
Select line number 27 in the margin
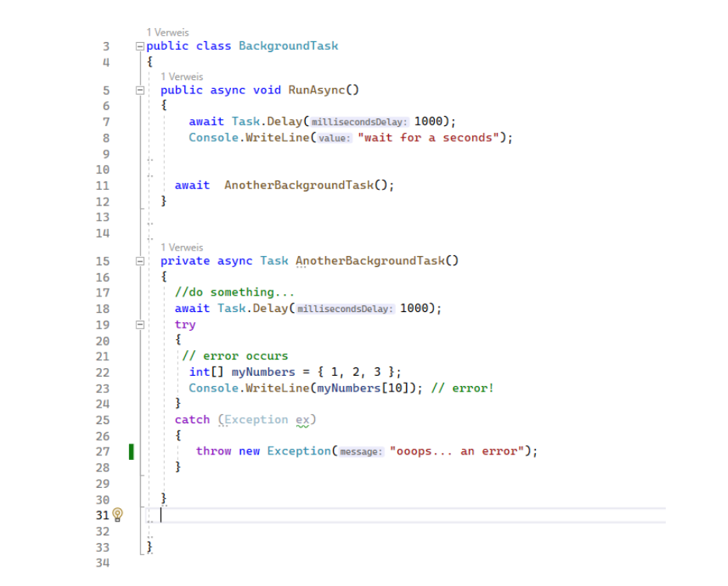coord(103,451)
